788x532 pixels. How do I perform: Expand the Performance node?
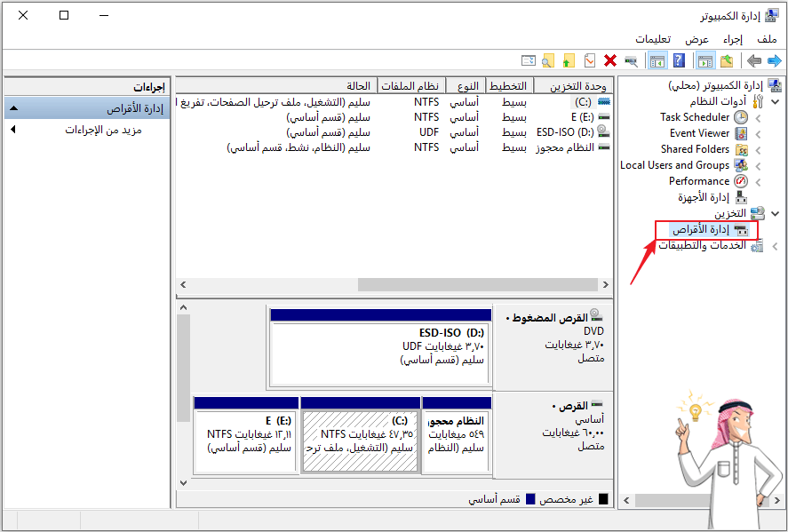(x=758, y=182)
